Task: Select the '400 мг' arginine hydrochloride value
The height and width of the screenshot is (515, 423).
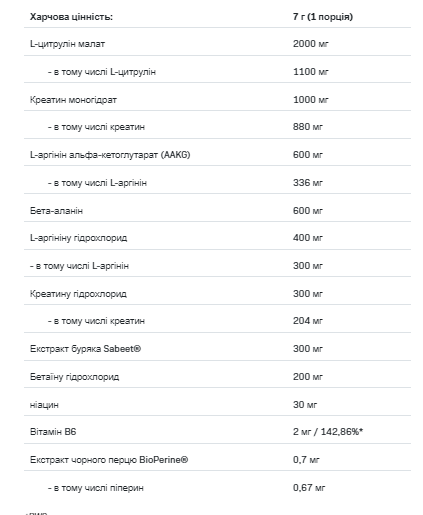Action: [x=308, y=238]
